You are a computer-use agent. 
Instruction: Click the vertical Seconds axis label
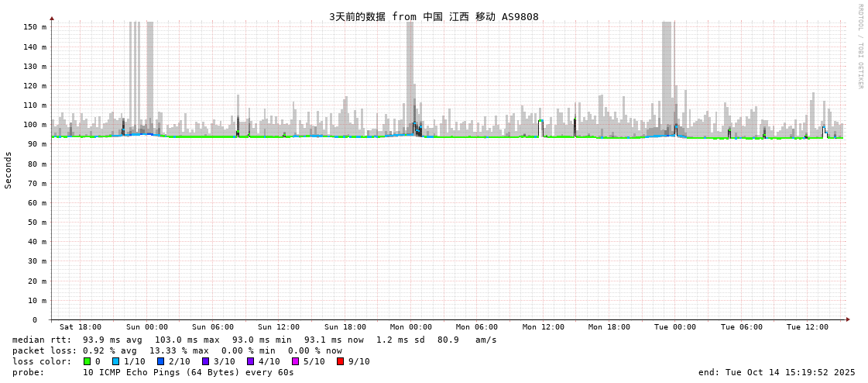[9, 170]
